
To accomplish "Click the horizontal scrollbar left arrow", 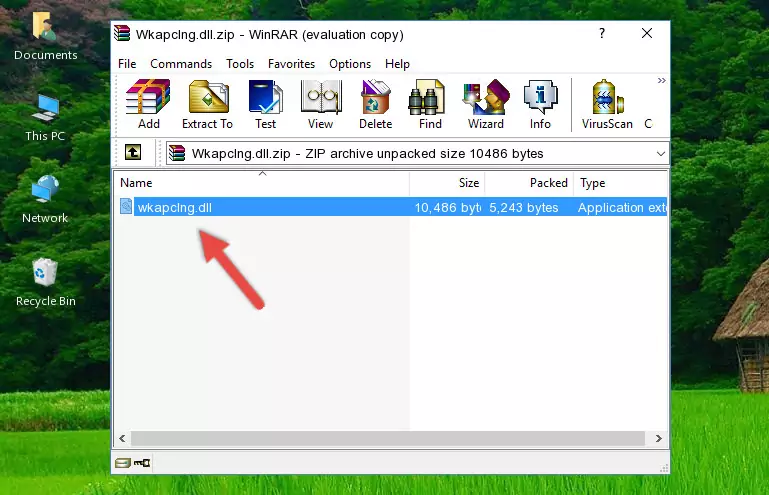I will (123, 439).
